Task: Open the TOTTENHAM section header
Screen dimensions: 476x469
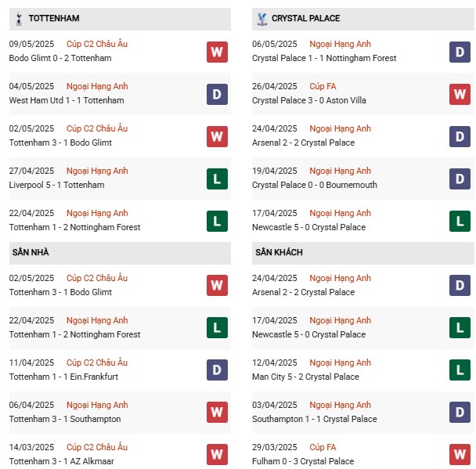Action: pyautogui.click(x=53, y=18)
